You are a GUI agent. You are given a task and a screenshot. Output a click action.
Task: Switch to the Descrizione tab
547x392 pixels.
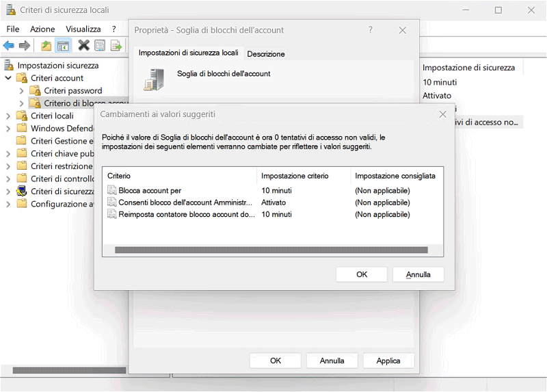266,54
